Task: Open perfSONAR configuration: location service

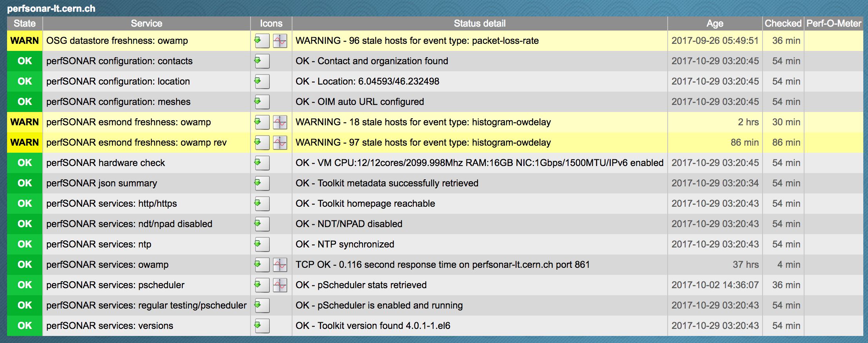Action: [118, 81]
